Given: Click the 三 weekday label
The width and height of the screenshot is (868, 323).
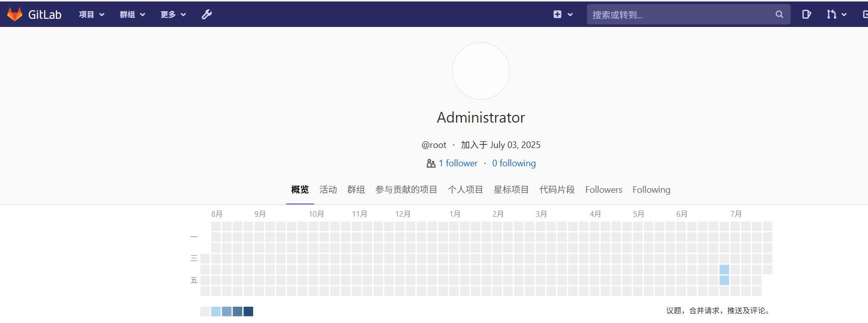Looking at the screenshot, I should click(194, 258).
